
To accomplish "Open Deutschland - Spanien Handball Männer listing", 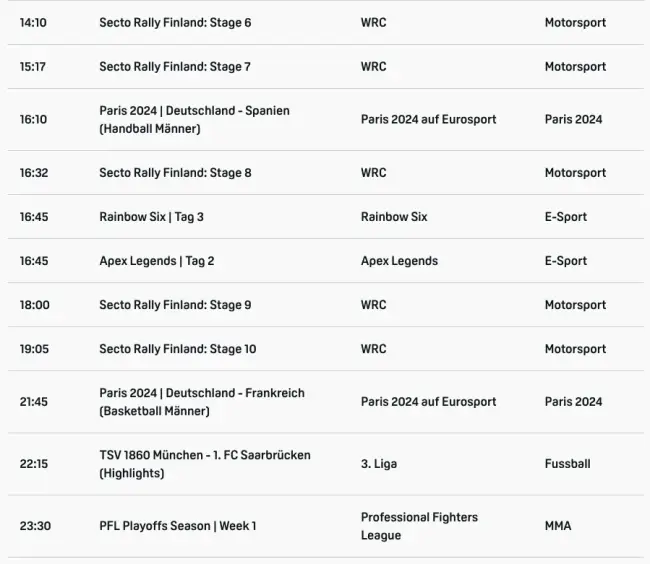I will (194, 119).
